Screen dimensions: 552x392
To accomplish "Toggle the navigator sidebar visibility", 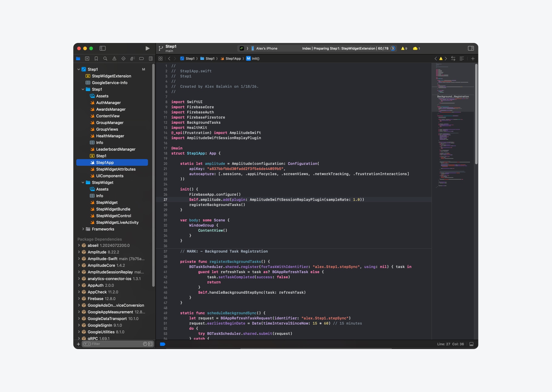I will coord(103,48).
